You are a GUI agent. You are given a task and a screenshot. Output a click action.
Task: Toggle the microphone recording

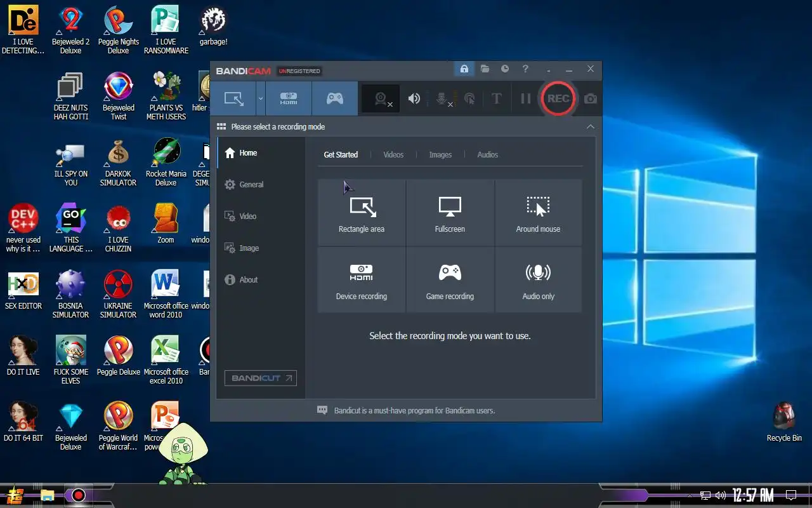(443, 98)
